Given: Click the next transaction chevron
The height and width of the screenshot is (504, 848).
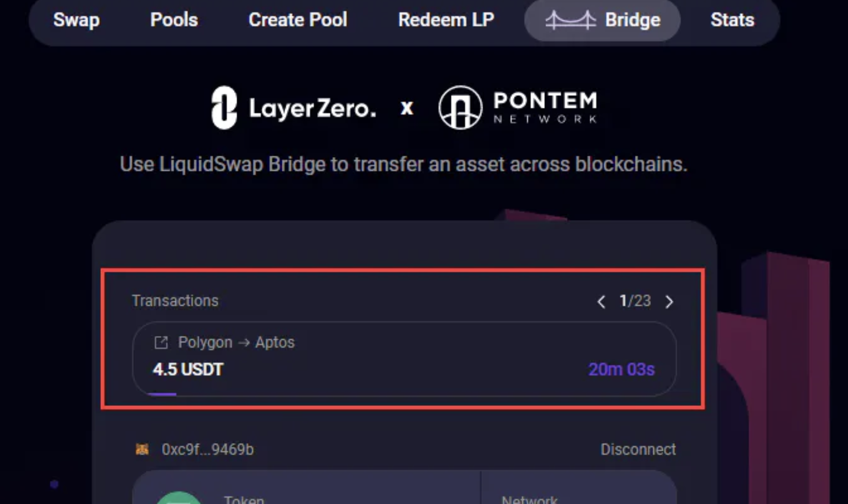Looking at the screenshot, I should pos(669,302).
